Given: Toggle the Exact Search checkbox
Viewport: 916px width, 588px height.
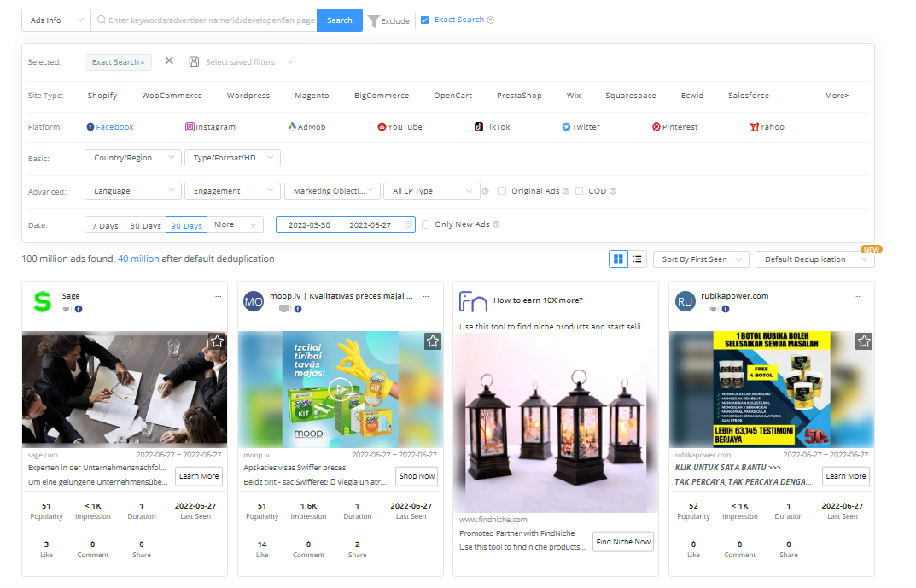Looking at the screenshot, I should tap(425, 20).
